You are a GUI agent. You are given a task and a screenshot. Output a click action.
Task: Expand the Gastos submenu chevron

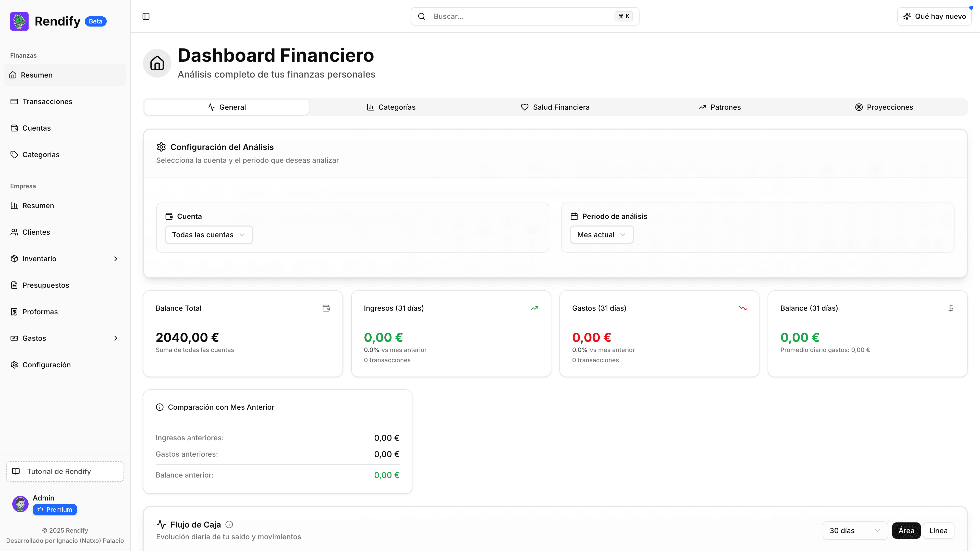116,339
